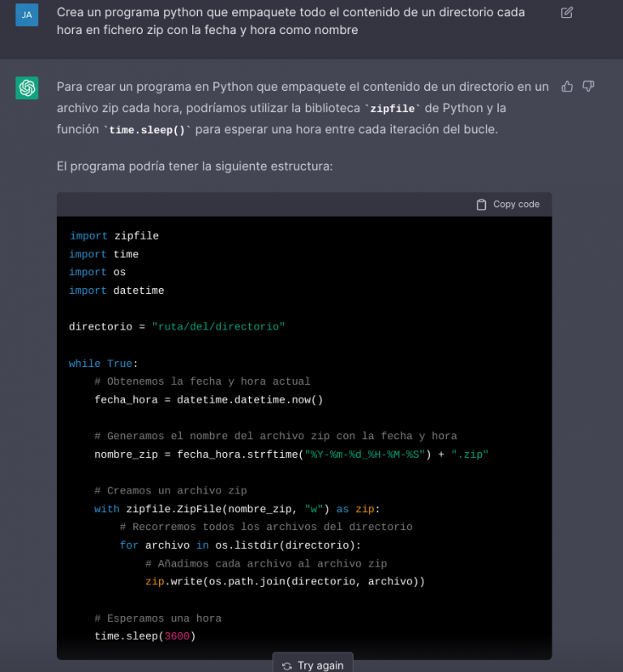Click the JA user avatar

(27, 14)
